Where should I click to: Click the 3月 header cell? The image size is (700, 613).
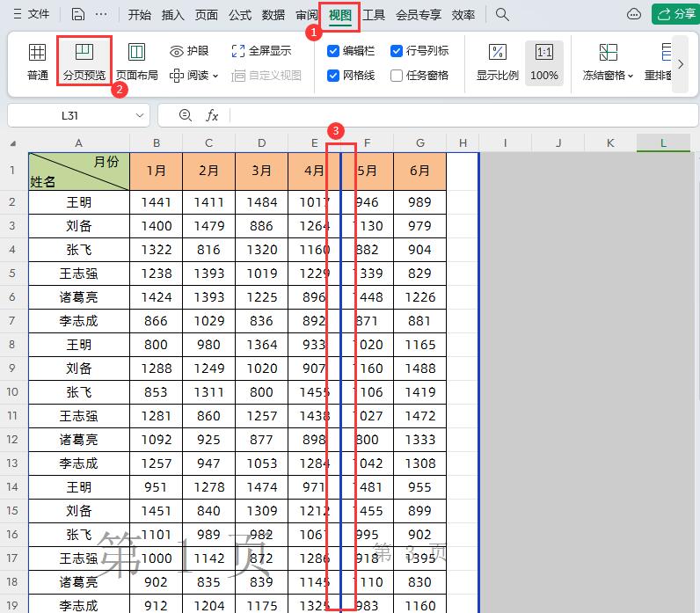click(261, 171)
